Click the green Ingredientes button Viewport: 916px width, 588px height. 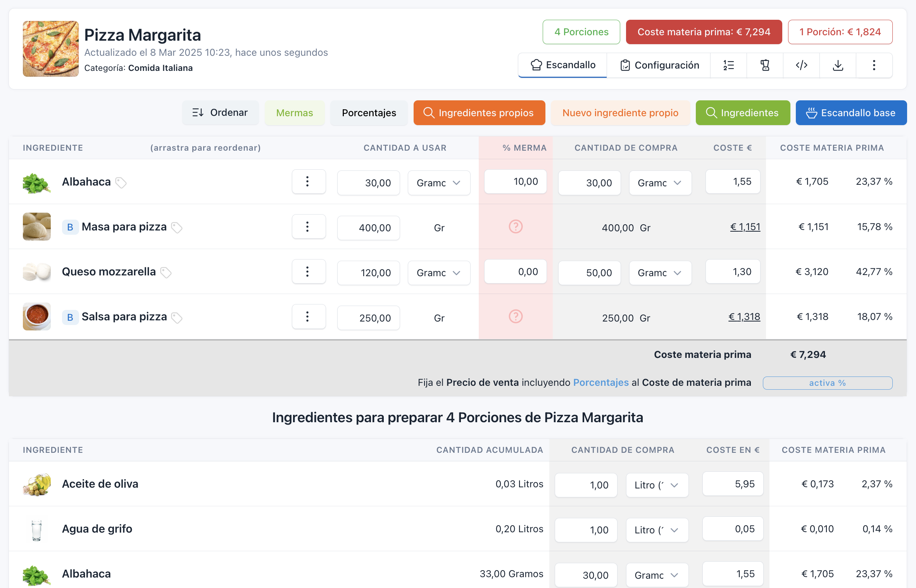click(743, 113)
